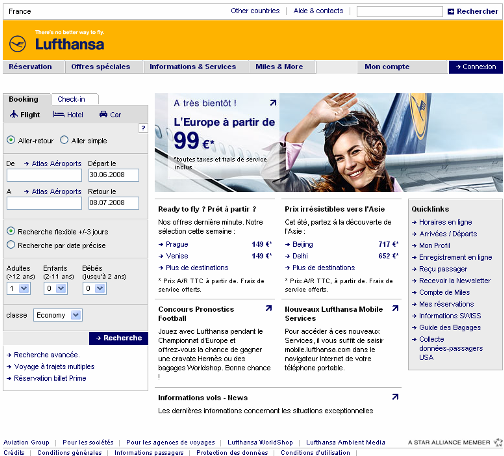Screen dimensions: 504x456
Task: Open Atlas Aéroports link for destination
Action: pyautogui.click(x=53, y=192)
